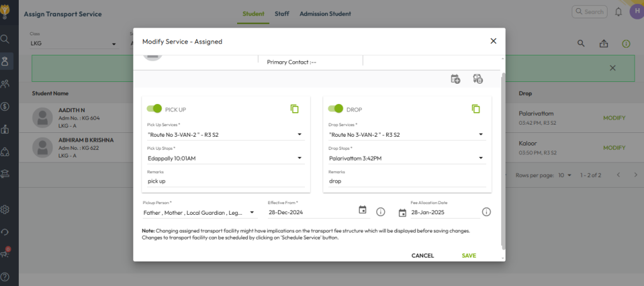Click the CANCEL button
Screen dimensions: 644x286
423,256
